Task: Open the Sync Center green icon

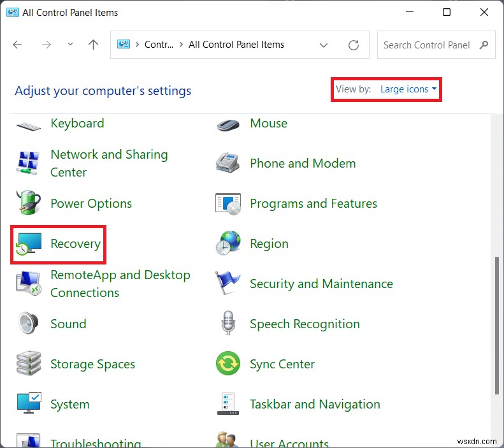Action: point(228,365)
